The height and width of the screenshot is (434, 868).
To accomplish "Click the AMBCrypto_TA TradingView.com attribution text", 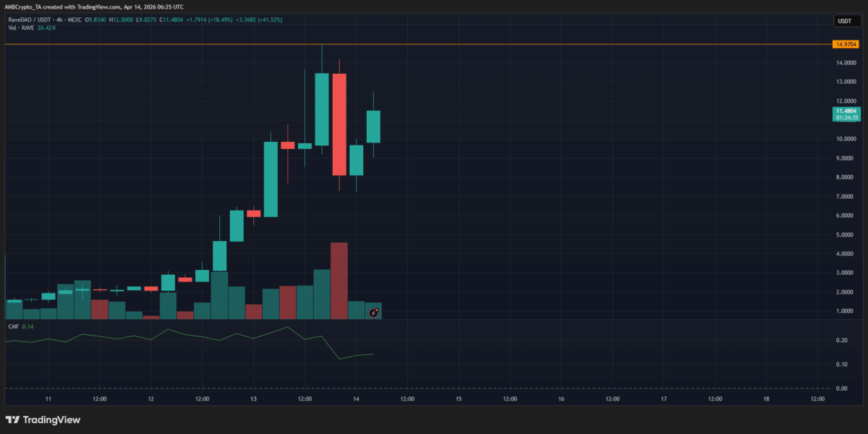I will 93,7.
